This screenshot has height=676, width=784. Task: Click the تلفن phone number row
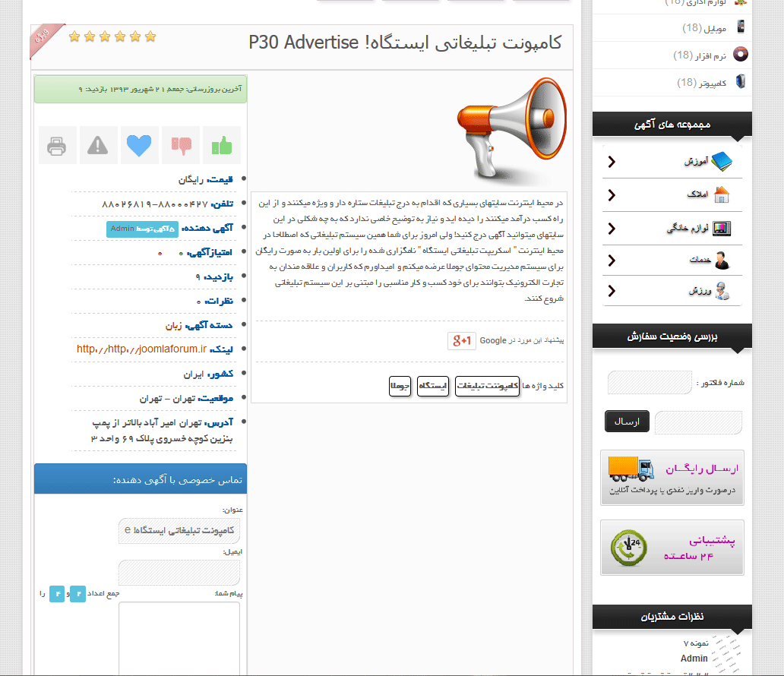click(x=167, y=204)
